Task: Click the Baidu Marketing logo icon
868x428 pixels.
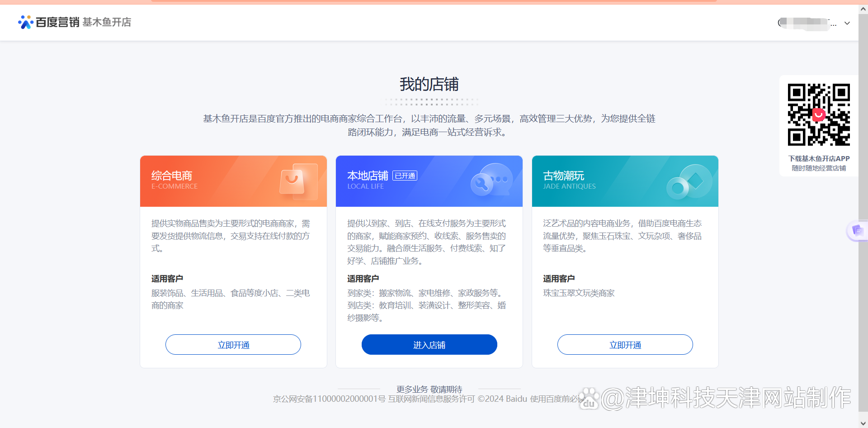Action: 26,22
